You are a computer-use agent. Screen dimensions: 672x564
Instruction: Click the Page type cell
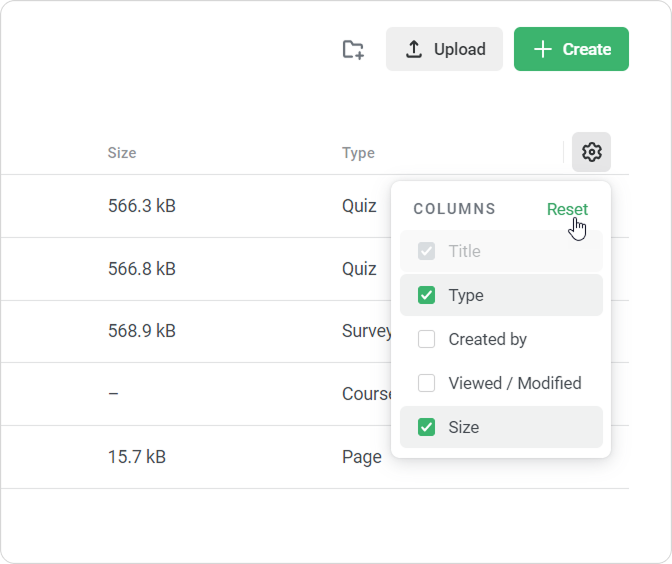pyautogui.click(x=361, y=457)
